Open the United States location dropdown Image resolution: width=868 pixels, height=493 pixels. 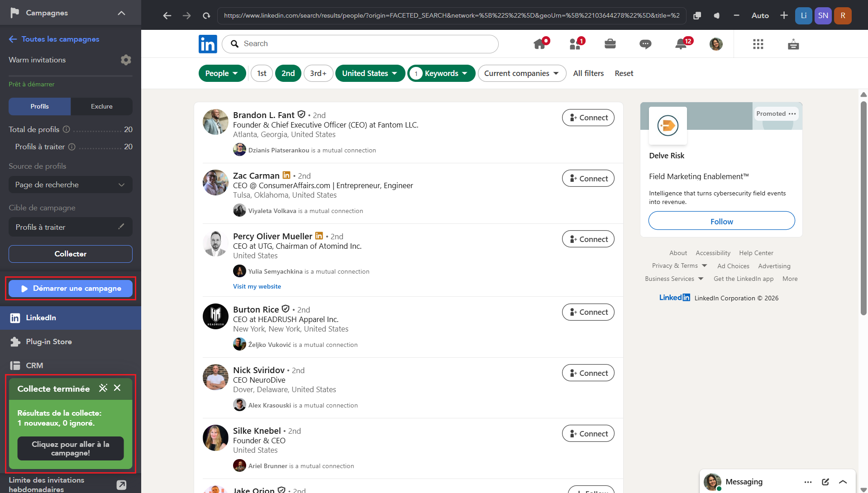pos(370,73)
